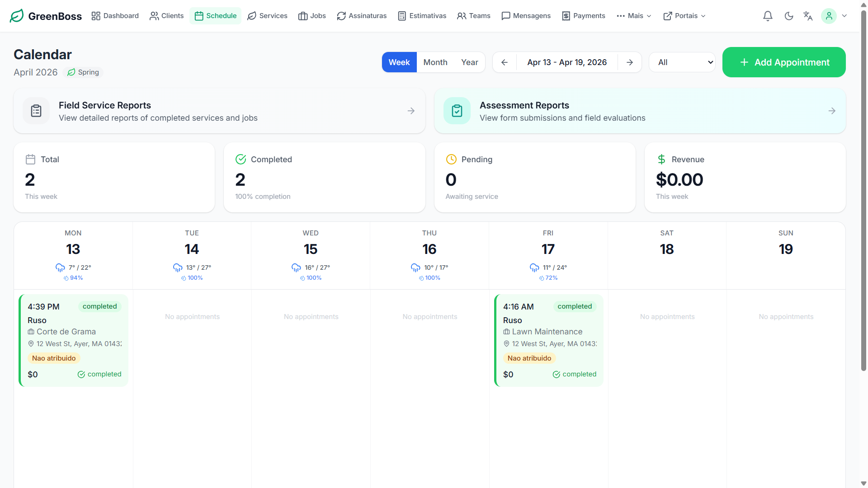This screenshot has height=488, width=868.
Task: Toggle dark mode with the moon icon
Action: pyautogui.click(x=789, y=16)
